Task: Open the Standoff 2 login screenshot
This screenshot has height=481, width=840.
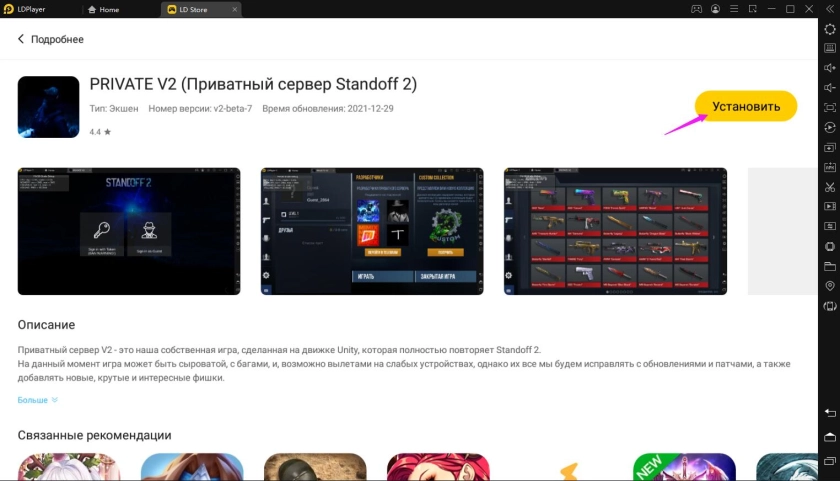Action: tap(129, 231)
